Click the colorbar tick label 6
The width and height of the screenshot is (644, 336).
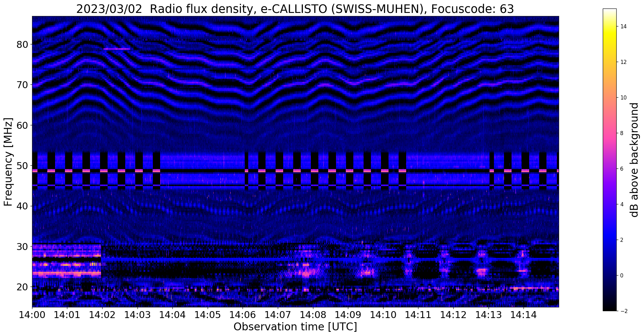tap(621, 169)
